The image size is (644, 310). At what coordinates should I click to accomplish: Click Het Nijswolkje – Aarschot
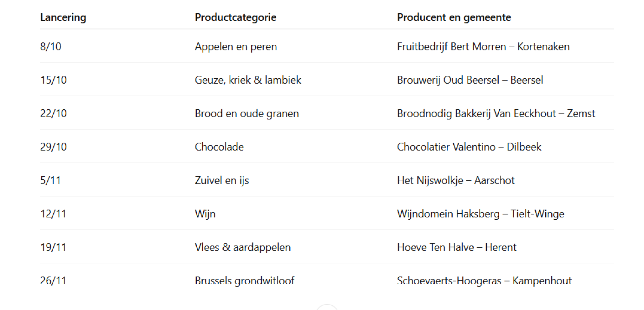tap(456, 180)
